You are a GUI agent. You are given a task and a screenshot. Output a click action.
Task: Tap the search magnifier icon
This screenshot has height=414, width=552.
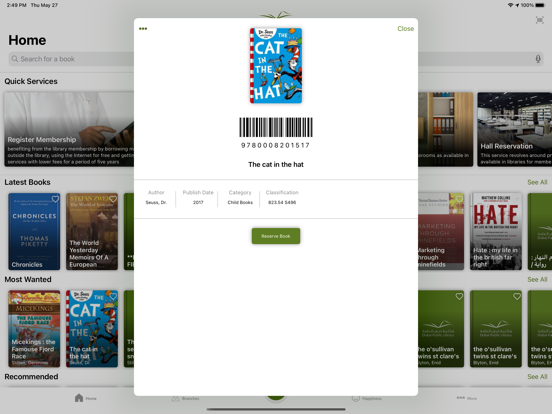[14, 59]
